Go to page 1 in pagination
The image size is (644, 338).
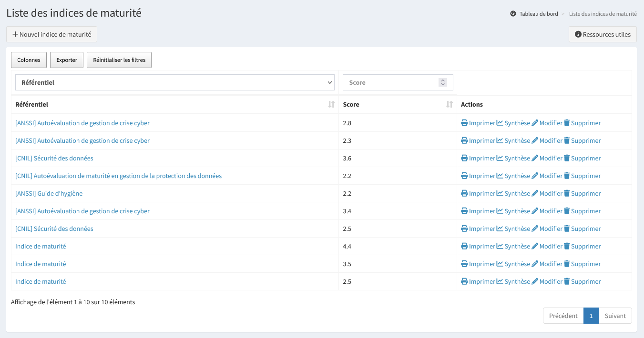[x=591, y=316]
